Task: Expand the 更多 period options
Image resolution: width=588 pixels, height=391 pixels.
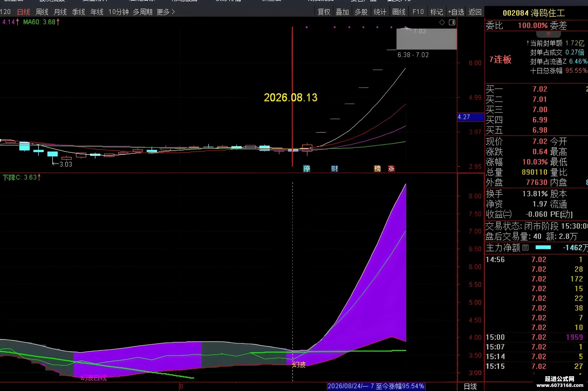Action: pos(166,12)
